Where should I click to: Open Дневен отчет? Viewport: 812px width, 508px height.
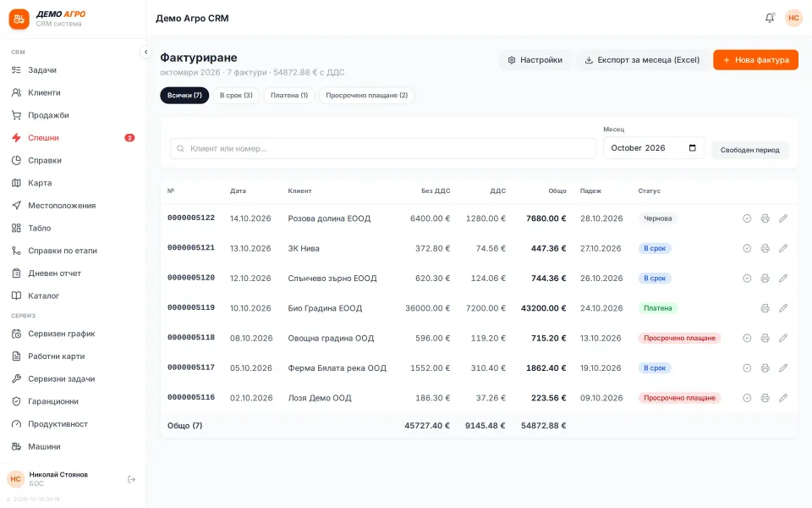click(73, 273)
